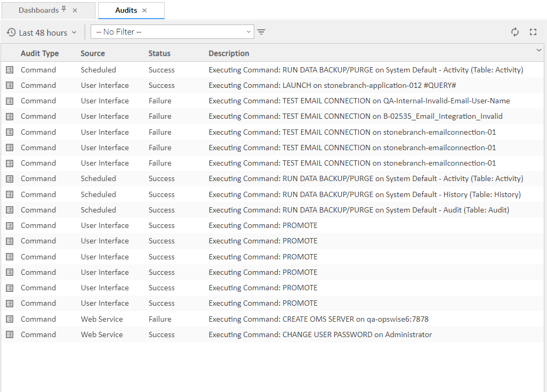
Task: Select the Audits tab
Action: [126, 10]
